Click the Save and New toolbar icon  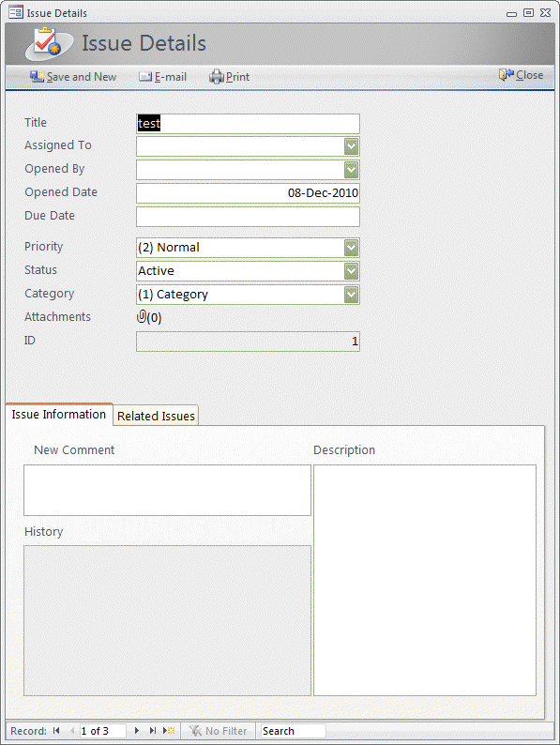tap(37, 77)
